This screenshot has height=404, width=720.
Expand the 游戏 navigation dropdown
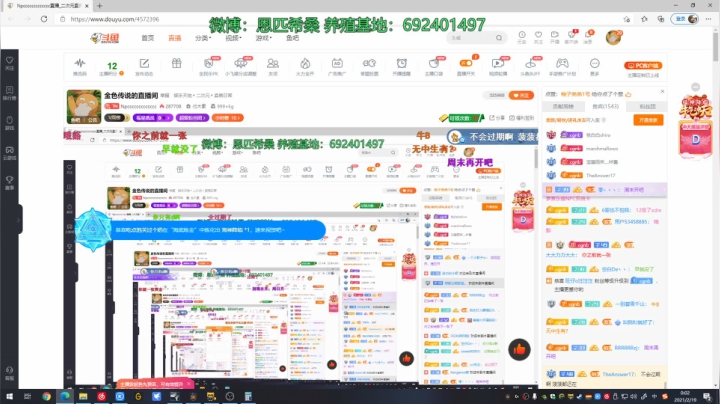click(264, 38)
